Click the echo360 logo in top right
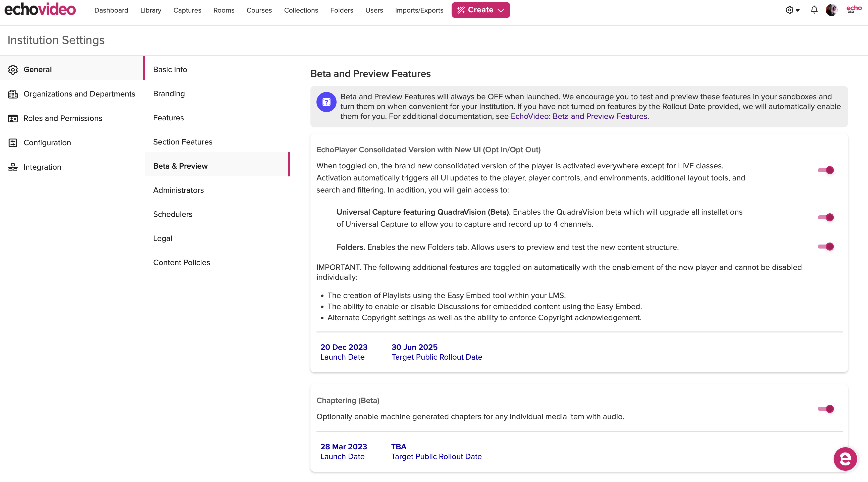 pos(854,9)
